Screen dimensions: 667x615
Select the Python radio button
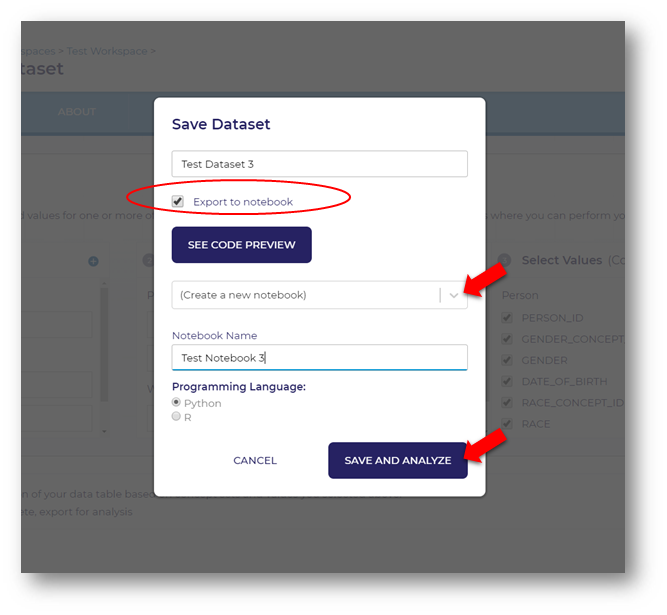[177, 402]
